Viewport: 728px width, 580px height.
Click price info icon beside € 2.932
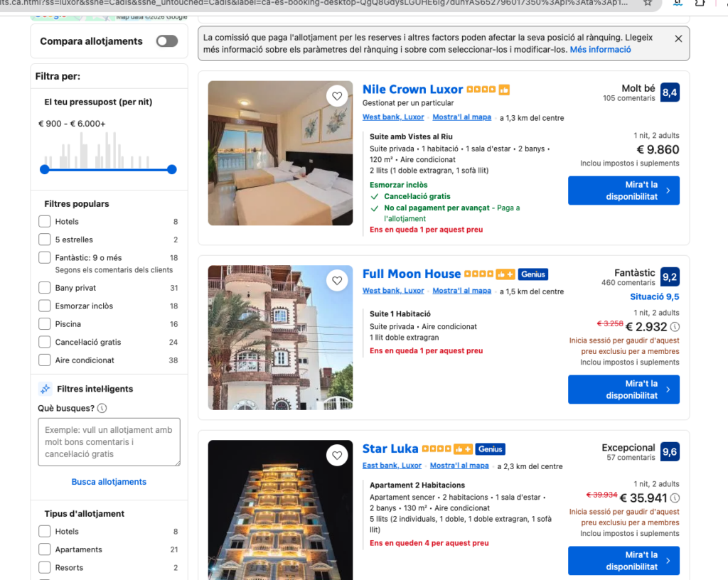[675, 327]
